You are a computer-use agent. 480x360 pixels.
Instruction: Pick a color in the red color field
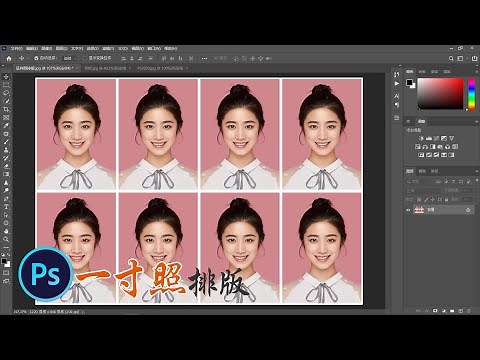[x=440, y=94]
